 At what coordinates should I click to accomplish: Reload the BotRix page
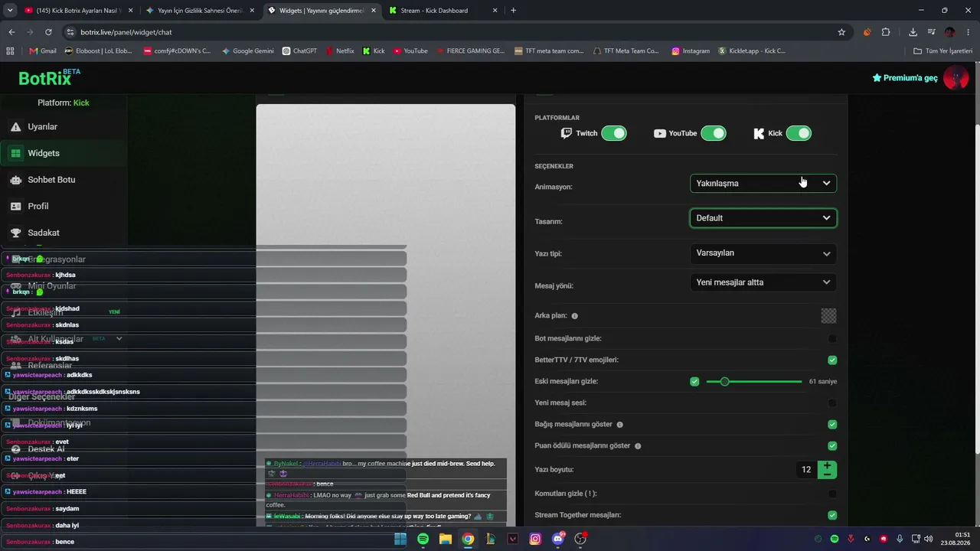point(48,32)
